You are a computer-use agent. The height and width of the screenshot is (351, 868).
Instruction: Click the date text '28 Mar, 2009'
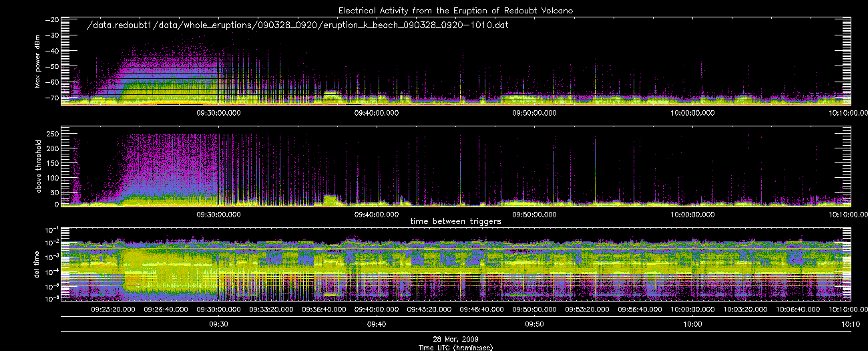(x=455, y=340)
